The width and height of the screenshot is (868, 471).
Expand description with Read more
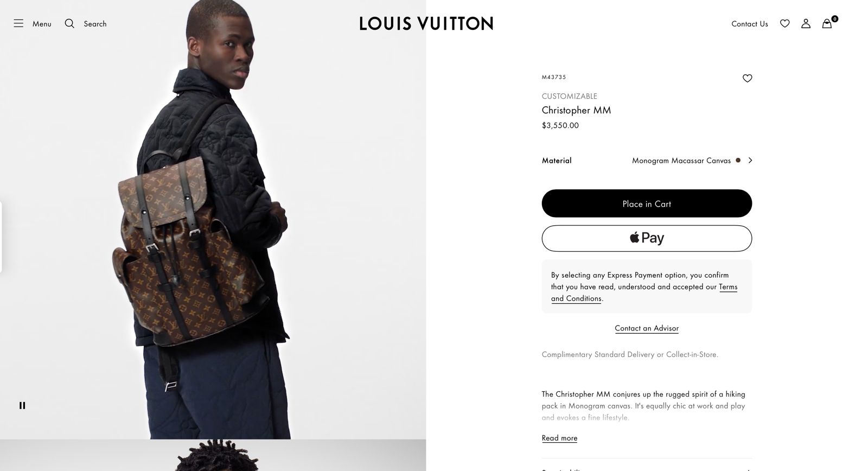click(x=559, y=438)
